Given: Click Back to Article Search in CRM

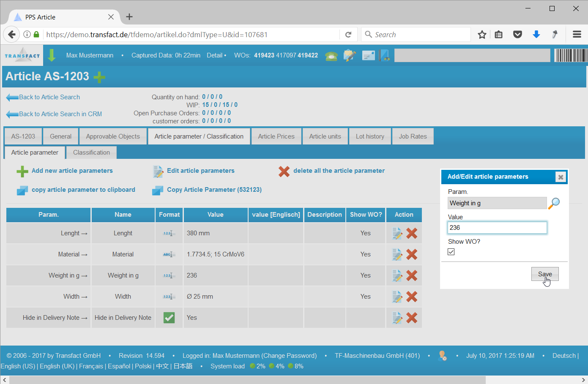Looking at the screenshot, I should point(60,114).
